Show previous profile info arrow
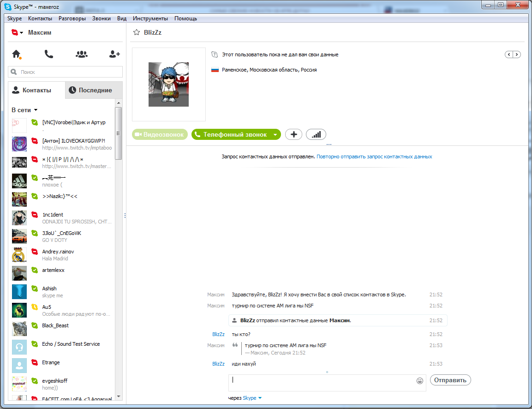 tap(509, 54)
